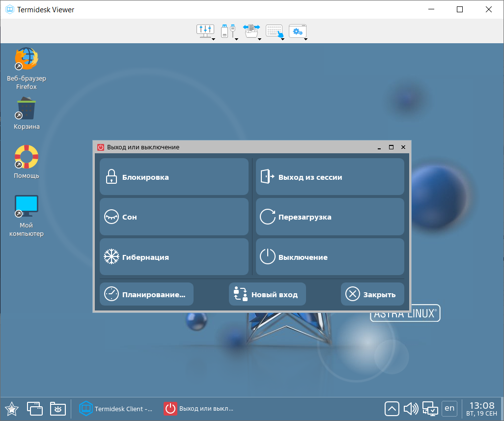Click the viewer settings gears icon
The image size is (504, 421).
(298, 31)
